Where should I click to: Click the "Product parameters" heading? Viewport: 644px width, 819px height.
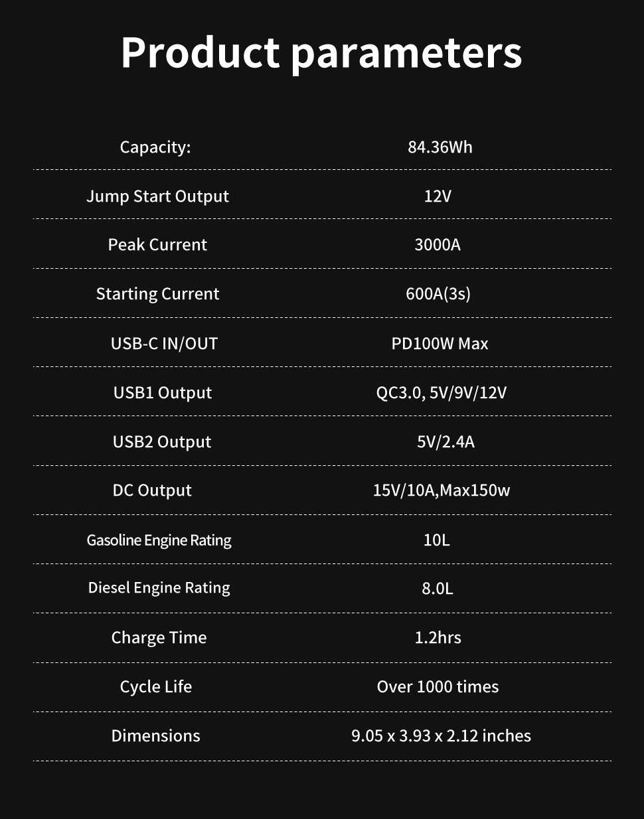pos(321,52)
